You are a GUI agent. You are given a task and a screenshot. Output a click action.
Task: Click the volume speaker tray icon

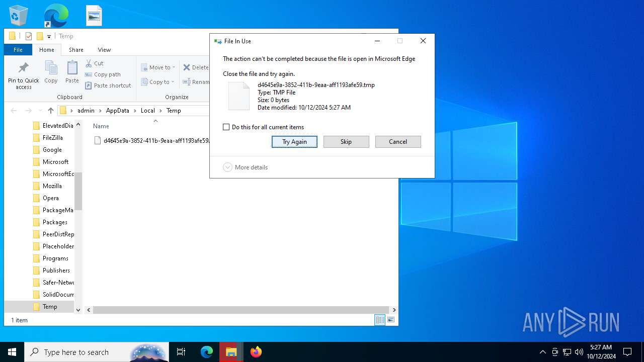579,352
